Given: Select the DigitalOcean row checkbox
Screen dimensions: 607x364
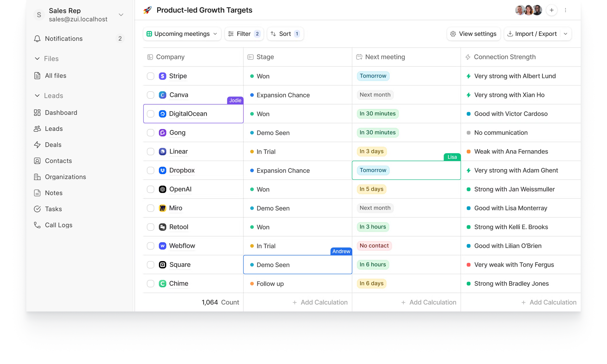Looking at the screenshot, I should coord(150,114).
